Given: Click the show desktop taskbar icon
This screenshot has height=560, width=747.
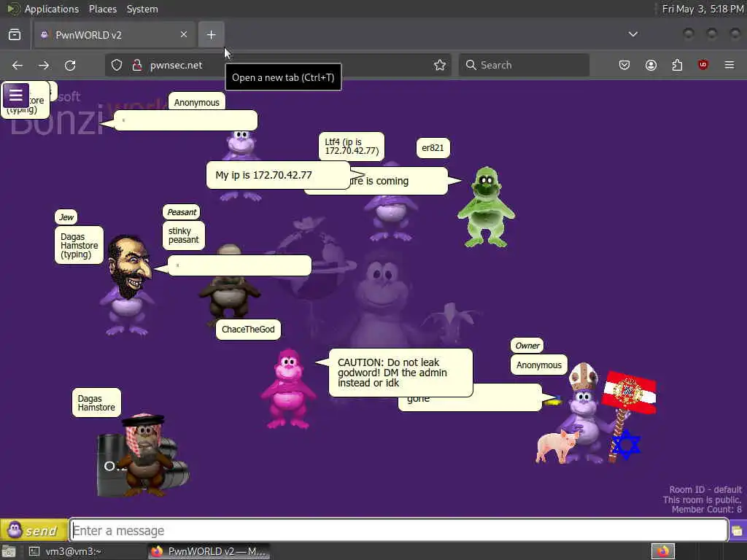Looking at the screenshot, I should (x=9, y=551).
